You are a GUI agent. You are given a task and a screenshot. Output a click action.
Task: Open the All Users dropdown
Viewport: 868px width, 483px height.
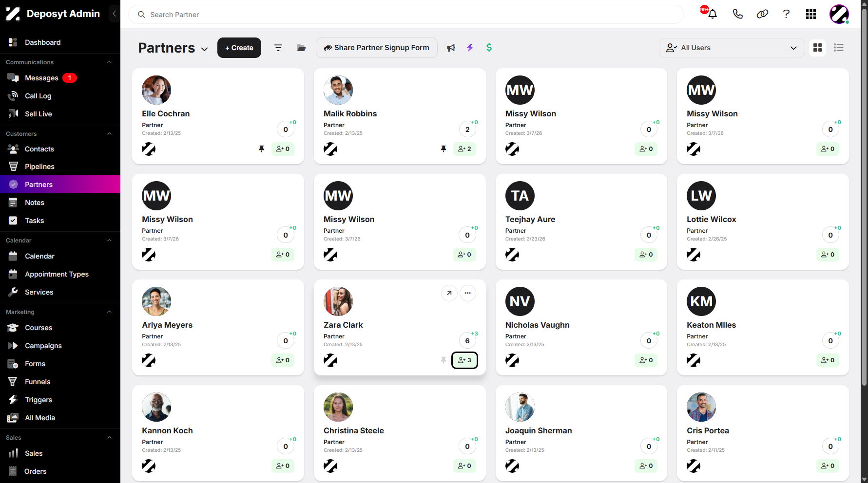pos(732,48)
